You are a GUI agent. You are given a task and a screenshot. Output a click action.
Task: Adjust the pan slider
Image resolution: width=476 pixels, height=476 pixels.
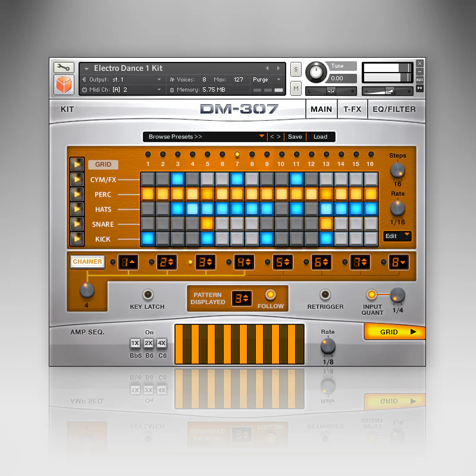pos(331,91)
